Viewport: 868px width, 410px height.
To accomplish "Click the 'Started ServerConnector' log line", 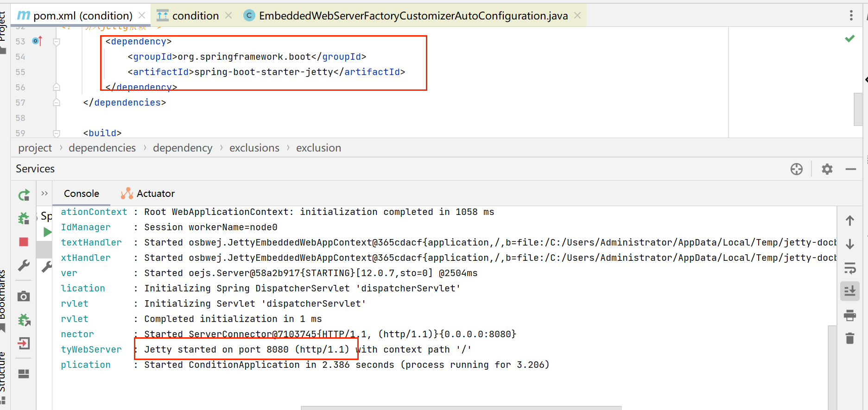I will pyautogui.click(x=330, y=334).
